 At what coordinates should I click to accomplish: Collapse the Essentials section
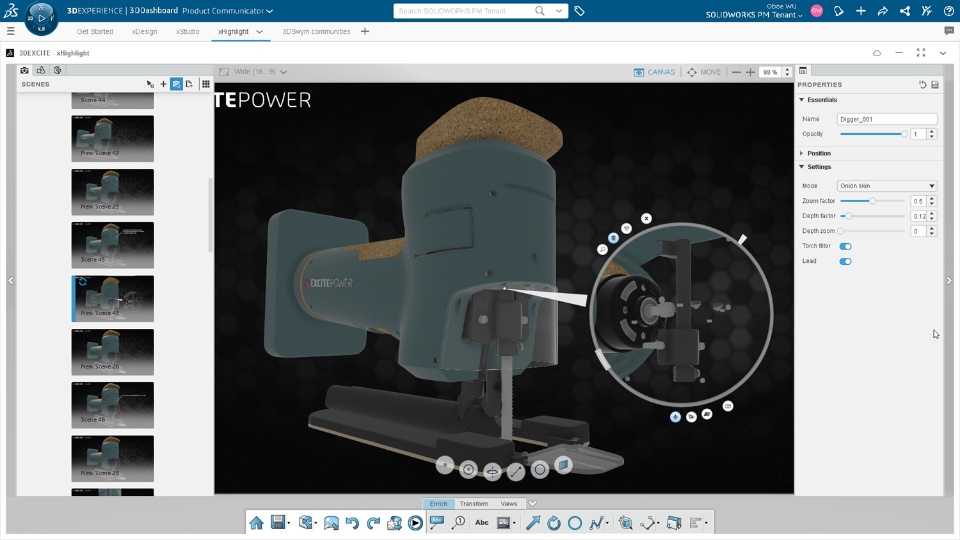click(801, 99)
